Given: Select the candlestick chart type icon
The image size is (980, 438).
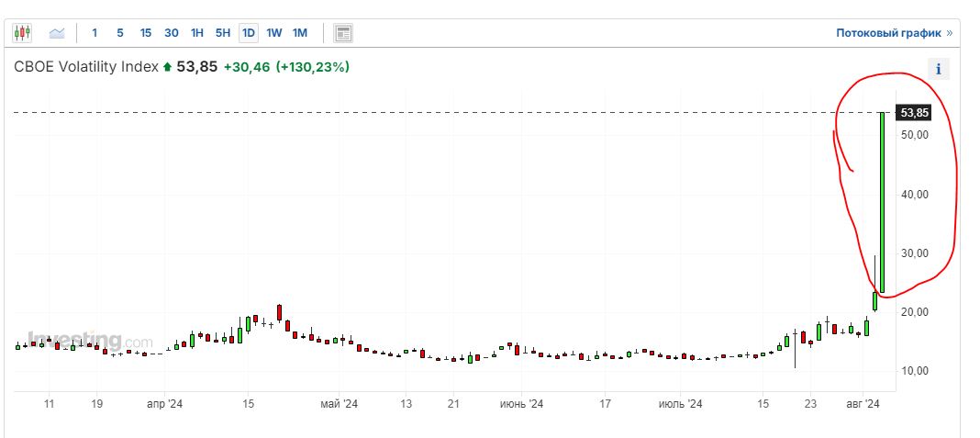Looking at the screenshot, I should tap(22, 33).
